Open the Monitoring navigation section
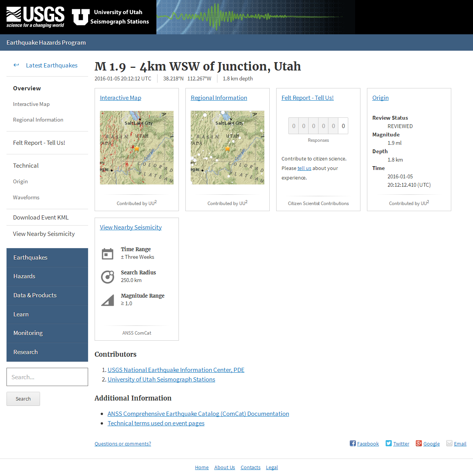This screenshot has height=476, width=473. [x=47, y=333]
